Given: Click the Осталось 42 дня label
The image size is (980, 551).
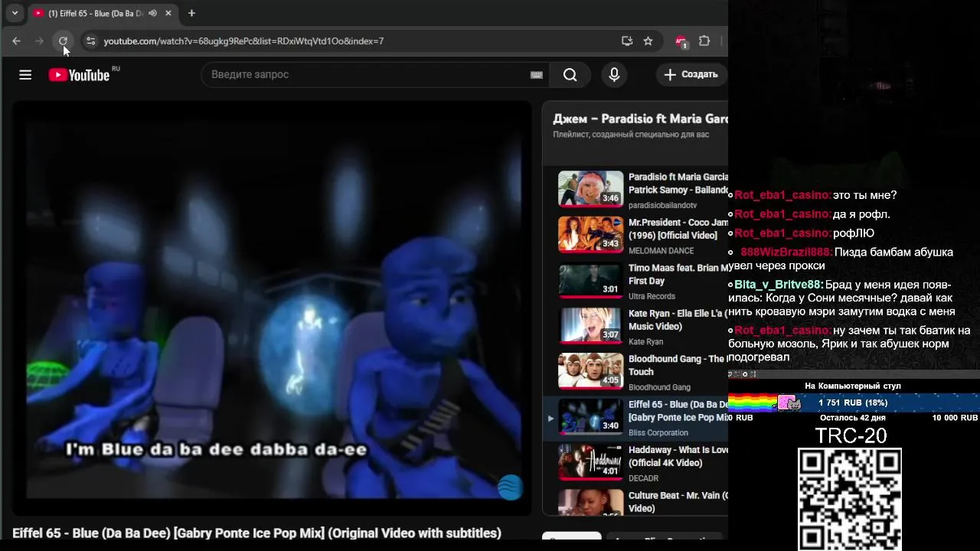Looking at the screenshot, I should click(x=853, y=418).
